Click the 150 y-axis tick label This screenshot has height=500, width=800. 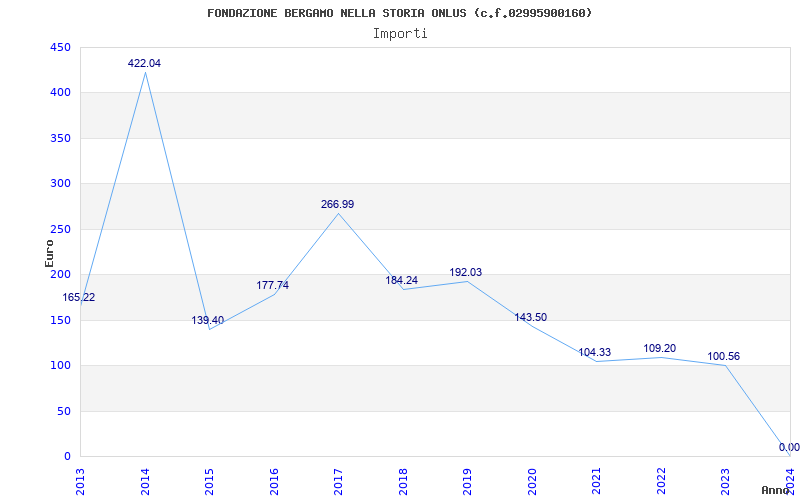pyautogui.click(x=60, y=320)
